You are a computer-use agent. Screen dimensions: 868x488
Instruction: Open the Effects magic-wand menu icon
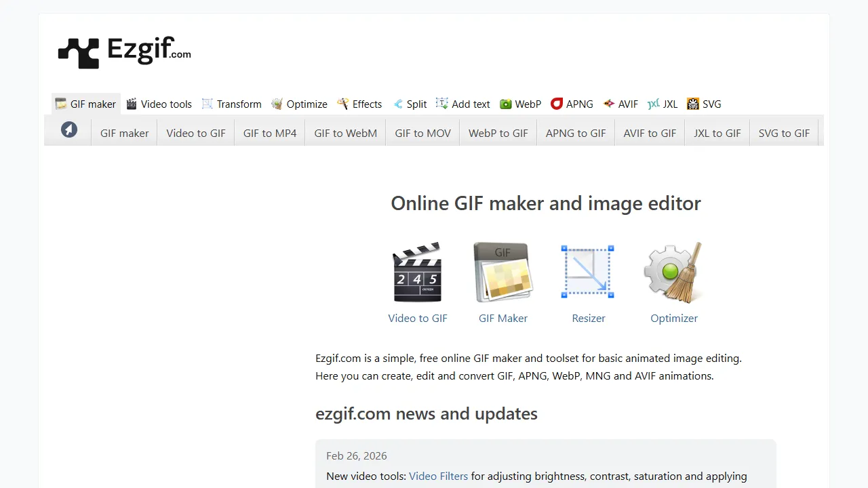tap(344, 104)
